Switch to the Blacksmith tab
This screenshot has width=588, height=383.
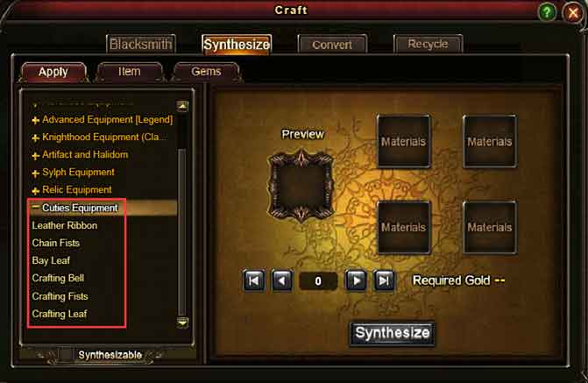click(140, 45)
